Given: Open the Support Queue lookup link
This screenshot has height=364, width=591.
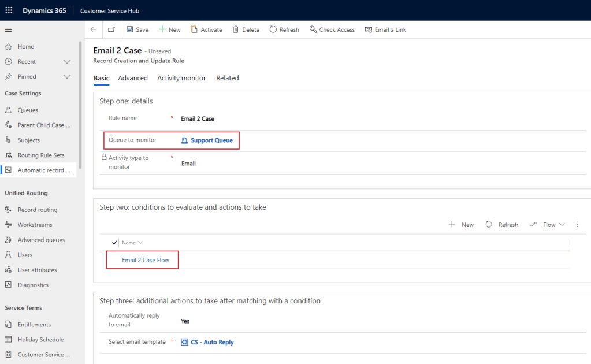Looking at the screenshot, I should (x=211, y=140).
